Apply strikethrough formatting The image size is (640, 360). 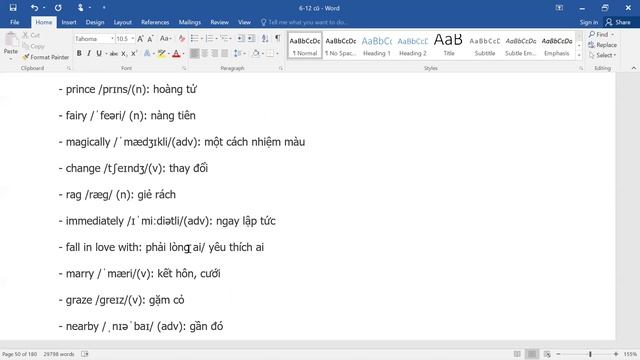(114, 53)
